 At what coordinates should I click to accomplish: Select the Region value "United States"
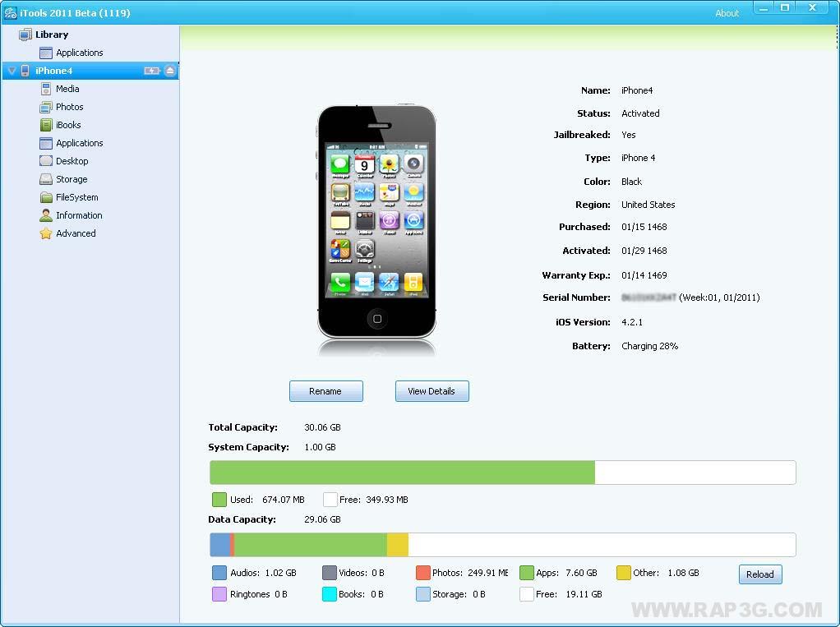648,205
